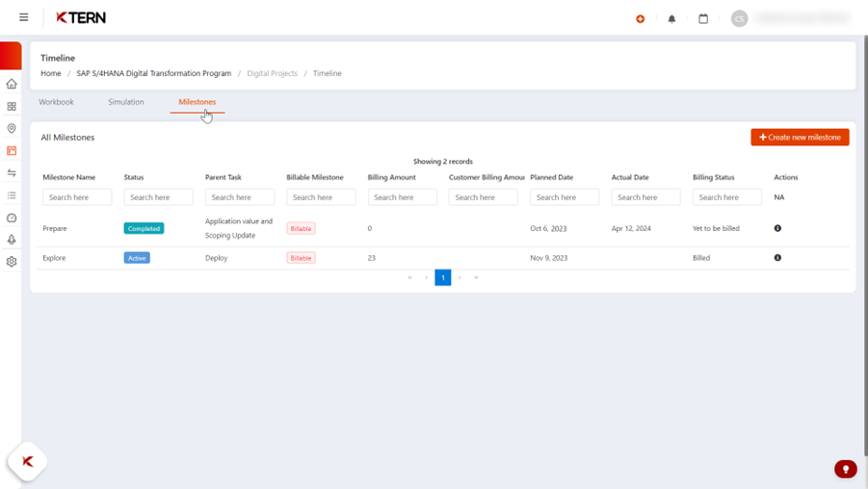
Task: Click the notifications bell icon
Action: [671, 18]
